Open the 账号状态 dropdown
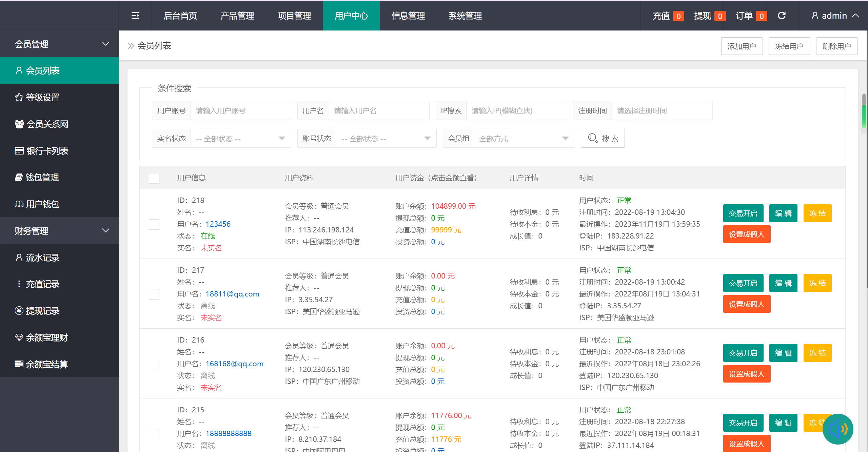 pos(386,139)
